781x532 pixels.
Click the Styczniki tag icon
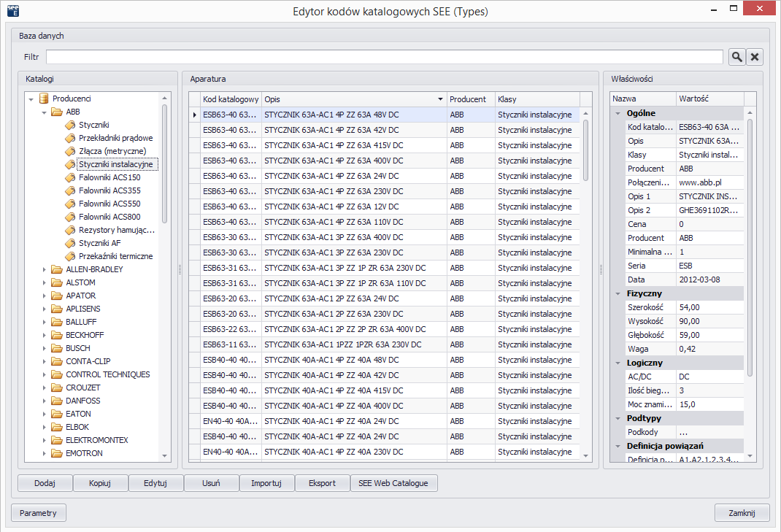(70, 125)
